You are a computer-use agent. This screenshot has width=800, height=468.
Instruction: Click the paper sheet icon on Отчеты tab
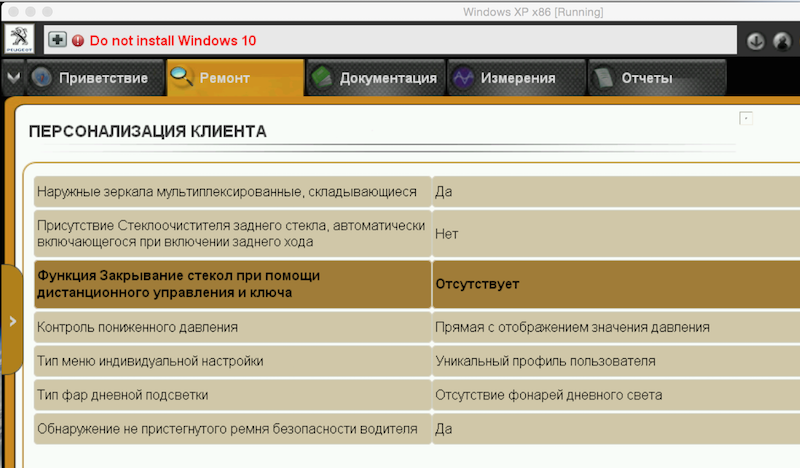(604, 78)
